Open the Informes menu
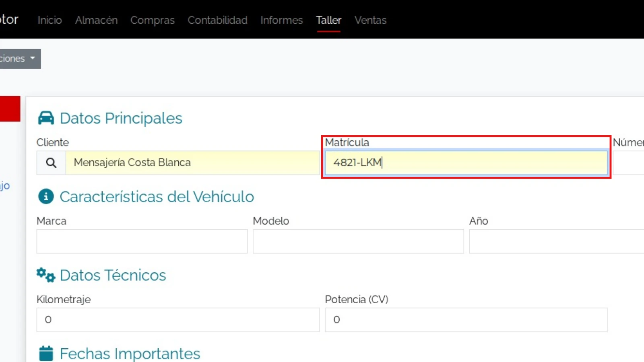The height and width of the screenshot is (362, 644). [x=281, y=20]
